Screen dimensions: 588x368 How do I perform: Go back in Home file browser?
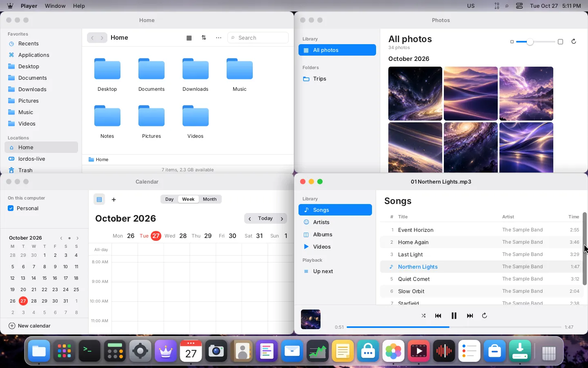point(92,38)
